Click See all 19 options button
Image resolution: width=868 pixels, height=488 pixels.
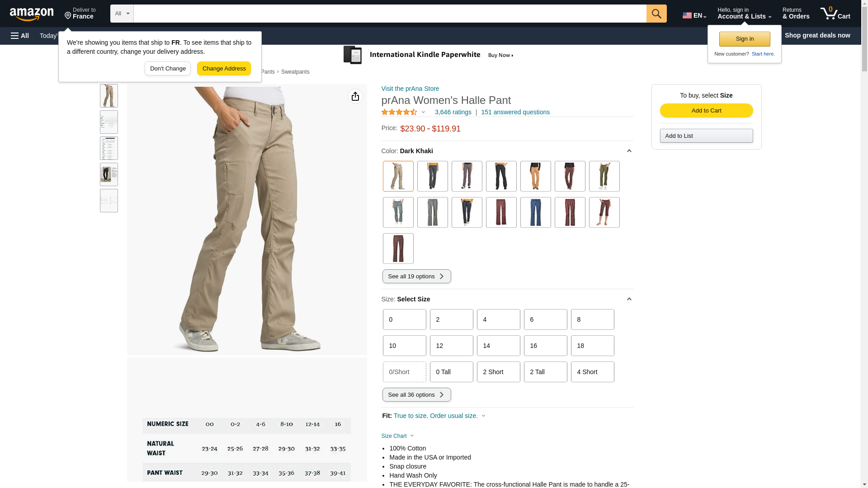(x=416, y=277)
